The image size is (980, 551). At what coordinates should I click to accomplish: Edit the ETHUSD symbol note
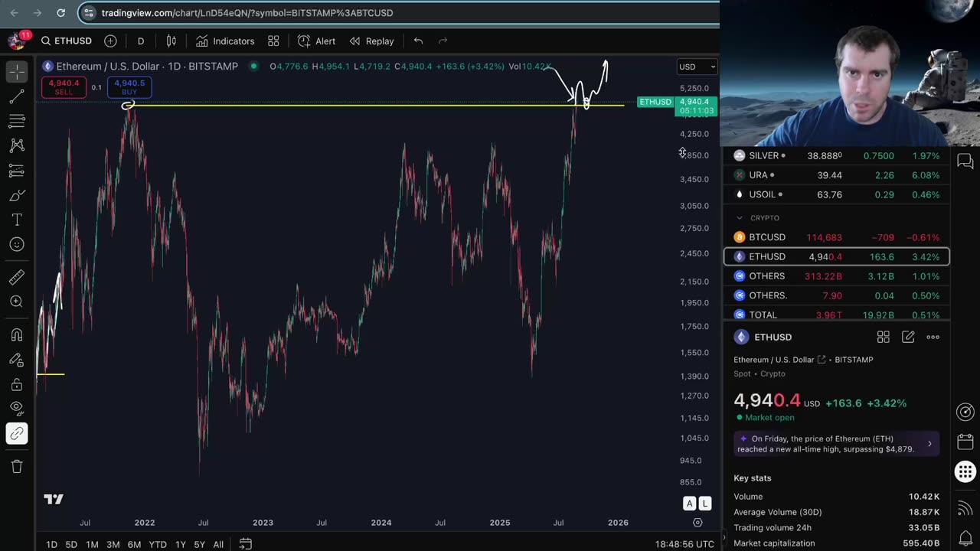(908, 337)
